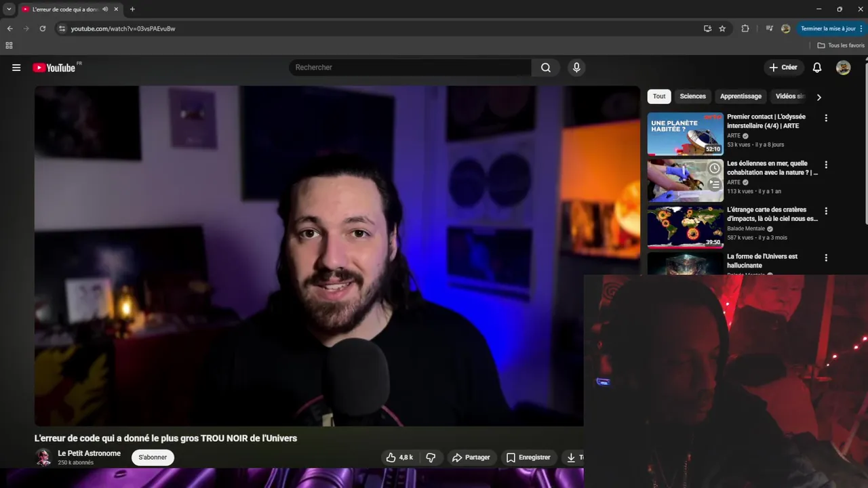The image size is (868, 488).
Task: Like the video with thumbs up
Action: coord(399,457)
